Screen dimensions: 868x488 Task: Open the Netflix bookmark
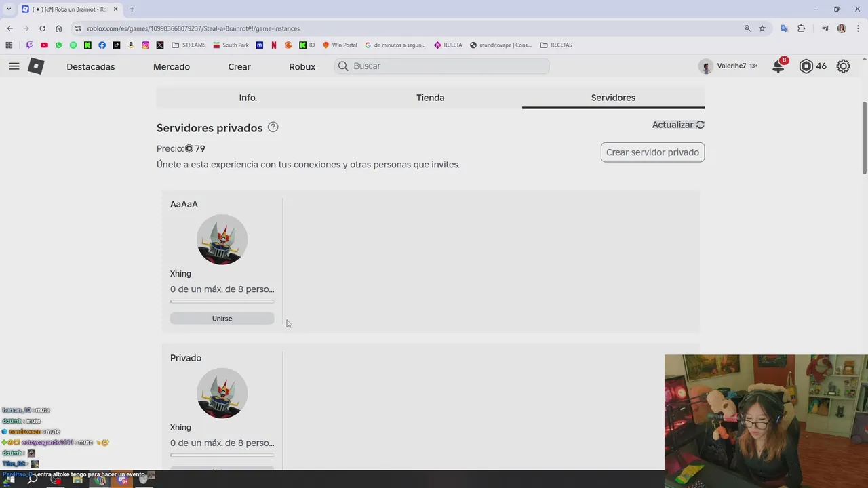point(274,45)
